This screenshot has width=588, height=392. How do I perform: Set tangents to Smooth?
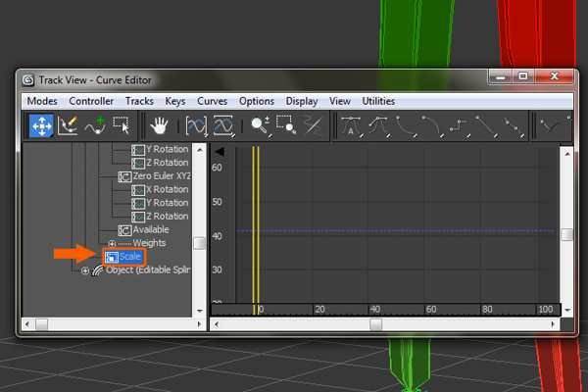click(513, 126)
